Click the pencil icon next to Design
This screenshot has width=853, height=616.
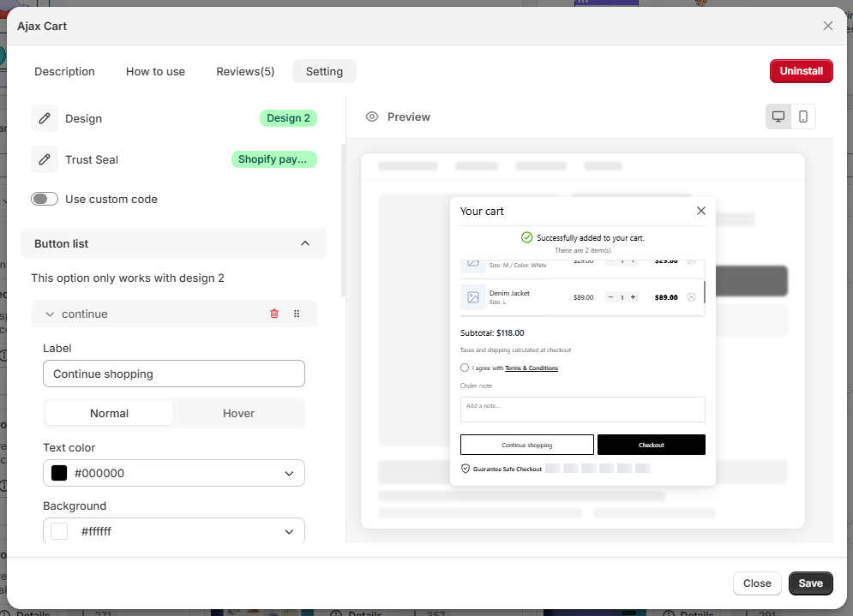tap(45, 118)
